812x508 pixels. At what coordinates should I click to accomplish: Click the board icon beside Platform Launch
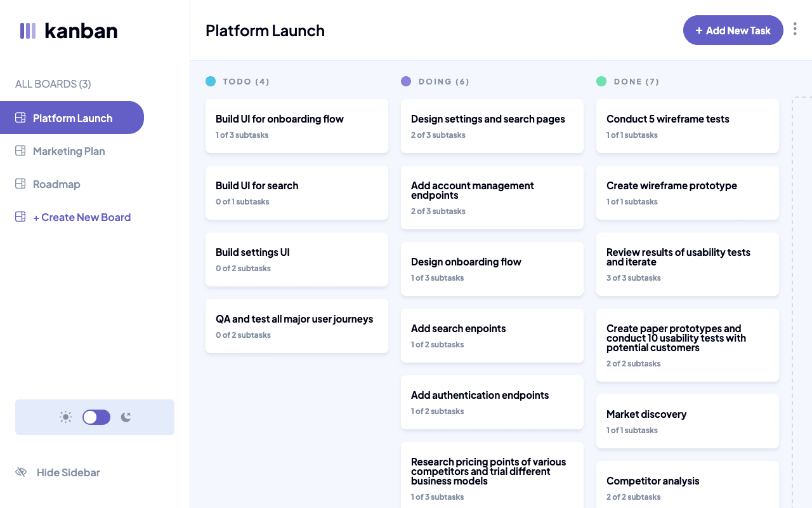coord(21,117)
